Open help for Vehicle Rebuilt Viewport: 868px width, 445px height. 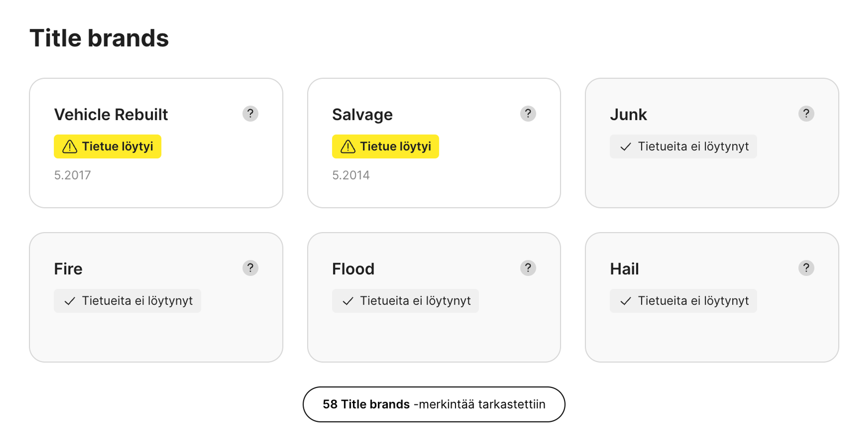250,114
